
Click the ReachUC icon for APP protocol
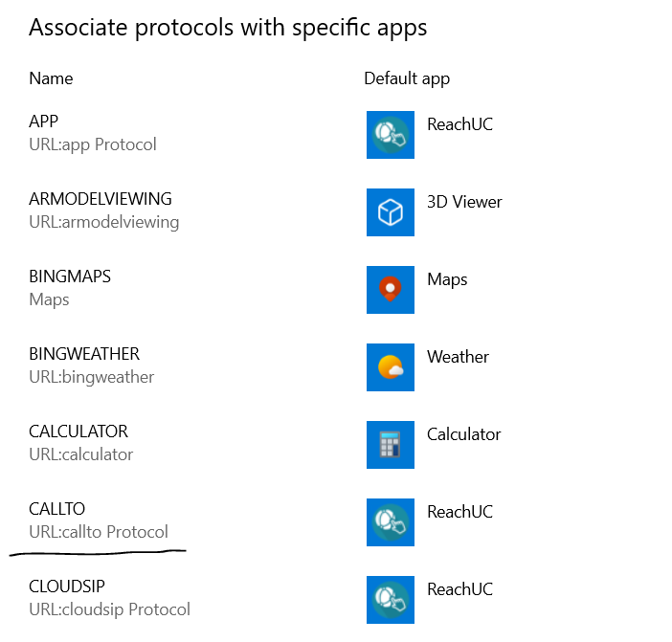(x=391, y=135)
